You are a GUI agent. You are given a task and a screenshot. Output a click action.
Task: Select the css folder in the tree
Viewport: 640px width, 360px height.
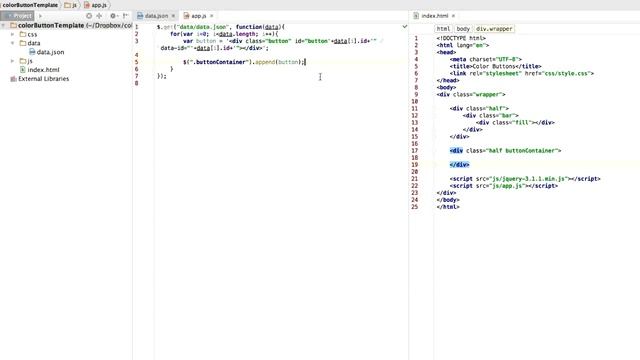29,34
